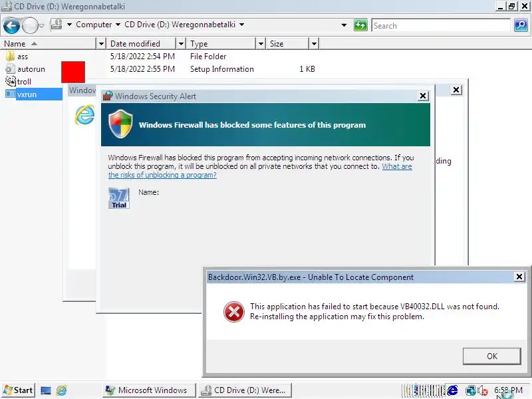The width and height of the screenshot is (532, 399).
Task: Open the Name column filter dropdown
Action: click(101, 44)
